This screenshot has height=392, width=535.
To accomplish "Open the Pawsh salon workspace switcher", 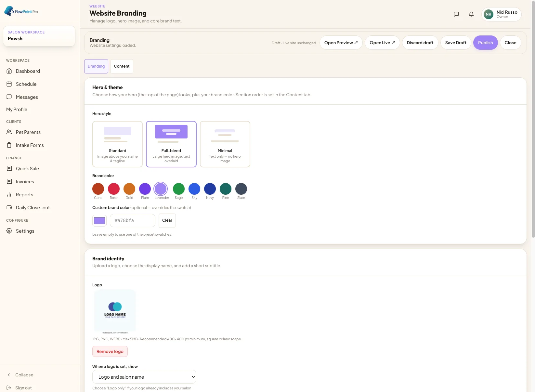I will [39, 36].
